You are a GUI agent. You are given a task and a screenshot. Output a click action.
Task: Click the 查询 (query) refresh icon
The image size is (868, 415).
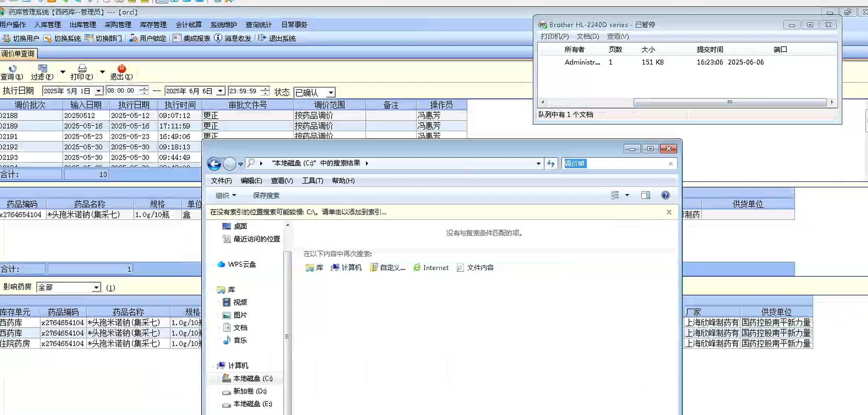pyautogui.click(x=12, y=69)
